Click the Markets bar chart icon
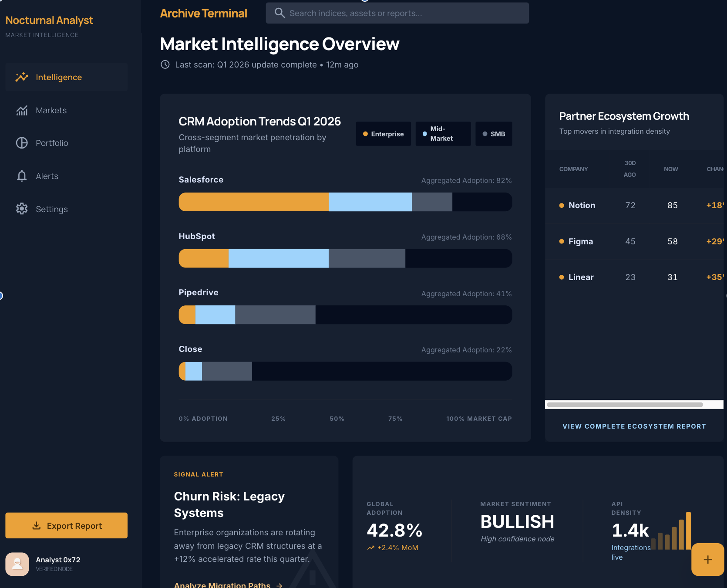The width and height of the screenshot is (727, 588). pos(22,110)
